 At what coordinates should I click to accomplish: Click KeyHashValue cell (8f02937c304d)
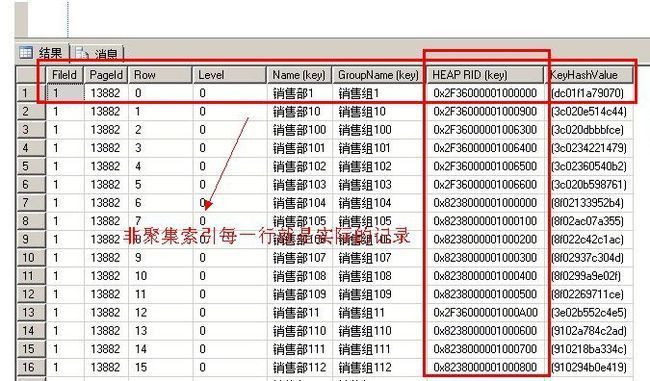[588, 257]
